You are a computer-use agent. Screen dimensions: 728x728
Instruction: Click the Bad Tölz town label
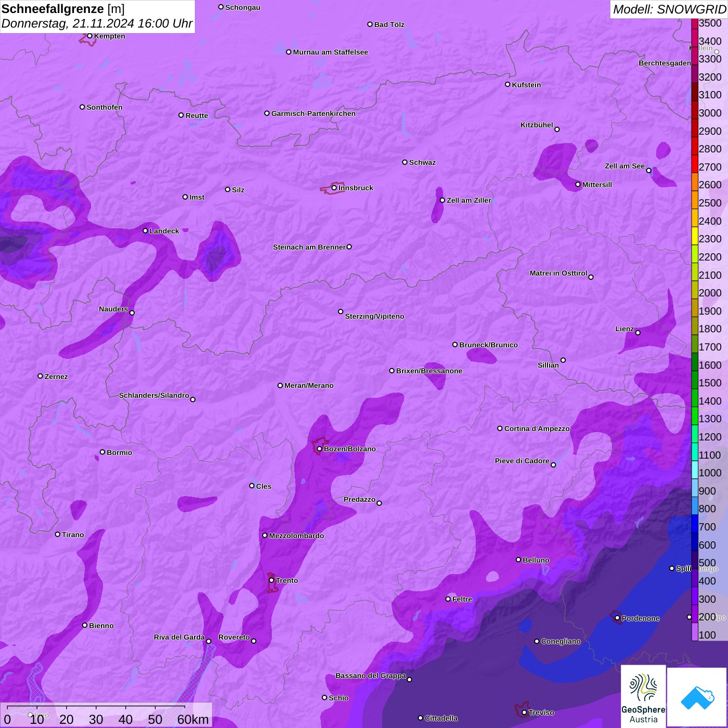[x=389, y=24]
